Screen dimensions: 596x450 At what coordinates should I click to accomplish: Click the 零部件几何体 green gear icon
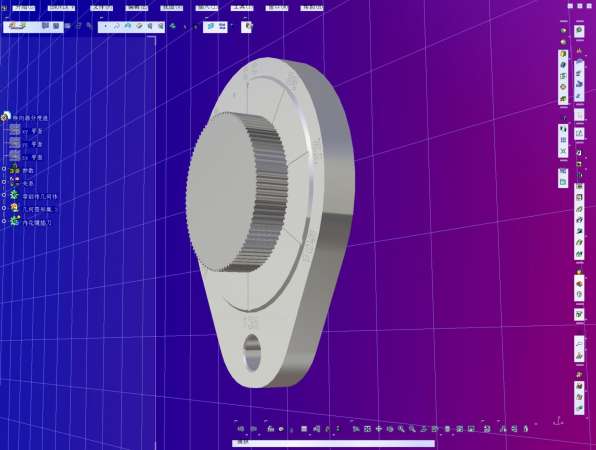[14, 196]
